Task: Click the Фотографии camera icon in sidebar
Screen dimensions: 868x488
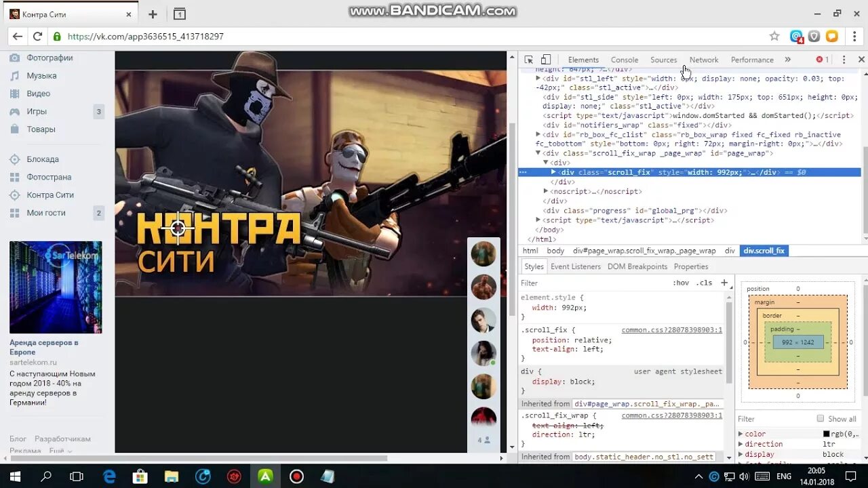Action: coord(14,58)
